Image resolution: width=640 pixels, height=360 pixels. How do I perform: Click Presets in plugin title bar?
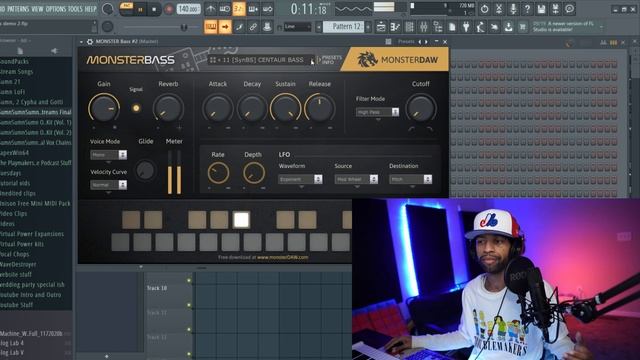point(406,42)
